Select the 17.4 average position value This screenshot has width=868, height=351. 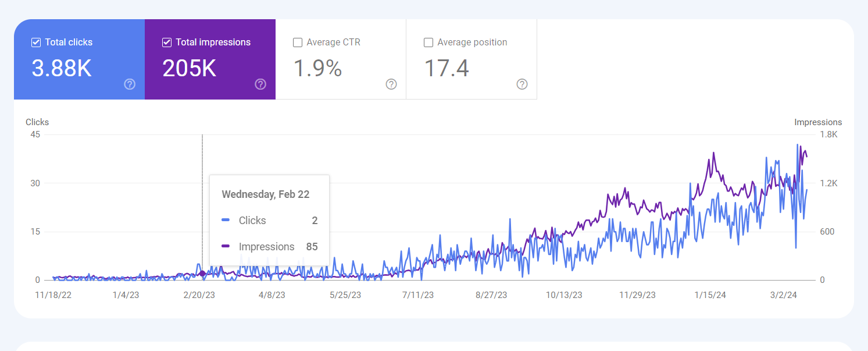(446, 69)
